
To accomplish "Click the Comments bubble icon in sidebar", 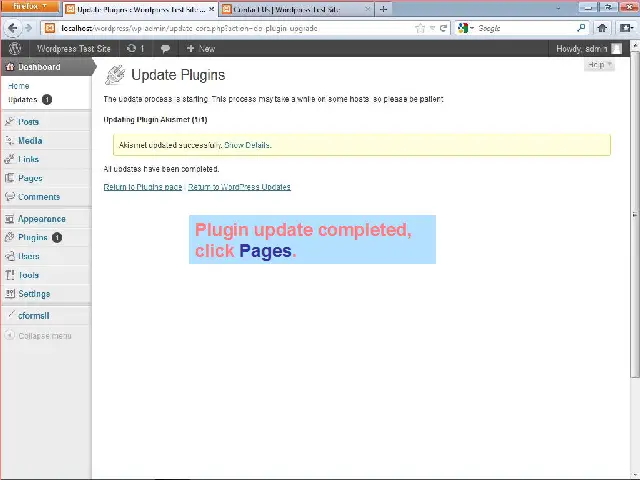I will point(9,196).
